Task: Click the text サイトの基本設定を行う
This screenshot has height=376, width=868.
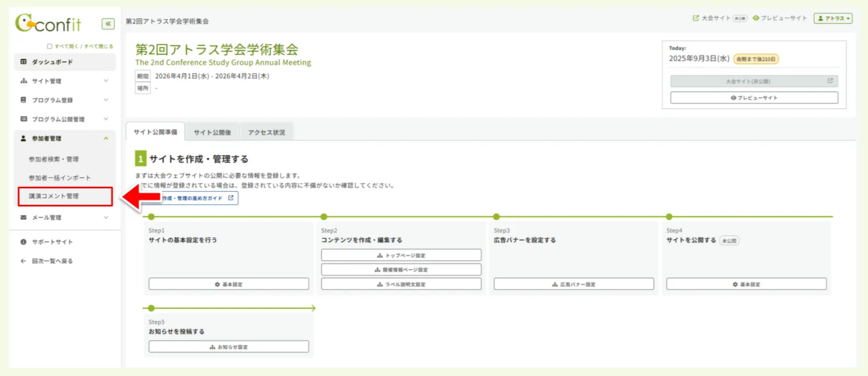Action: point(183,240)
